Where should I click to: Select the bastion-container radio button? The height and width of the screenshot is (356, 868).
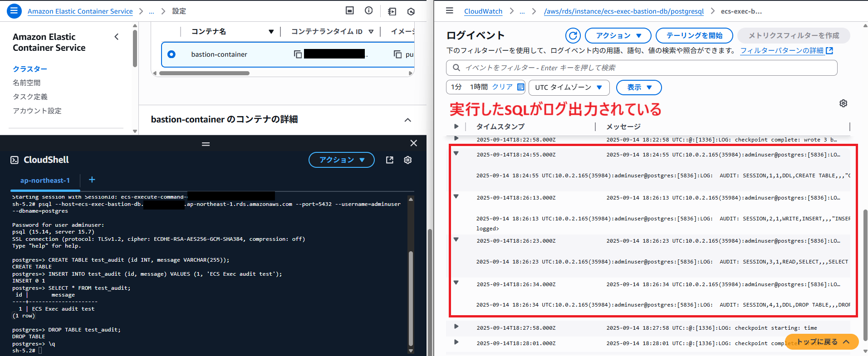tap(172, 54)
